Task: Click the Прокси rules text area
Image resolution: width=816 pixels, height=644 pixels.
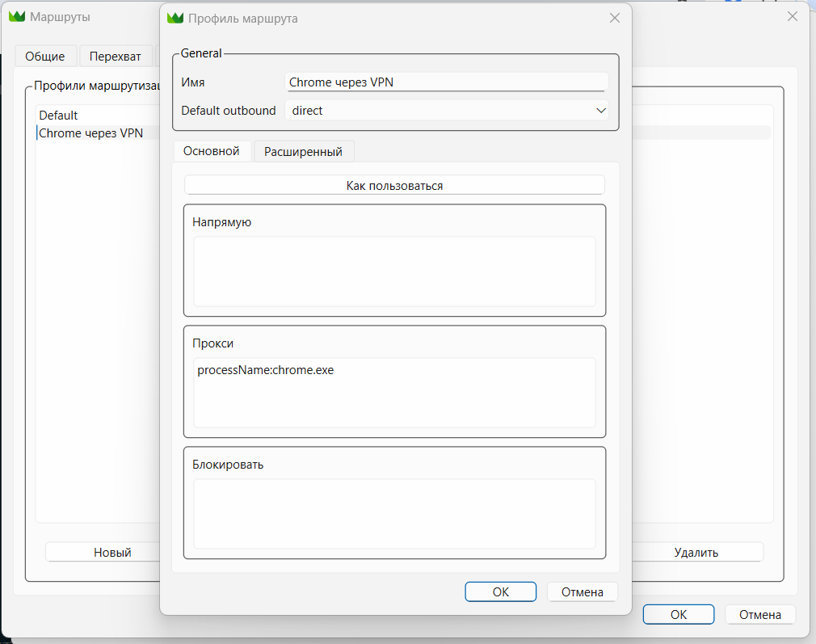Action: point(394,392)
